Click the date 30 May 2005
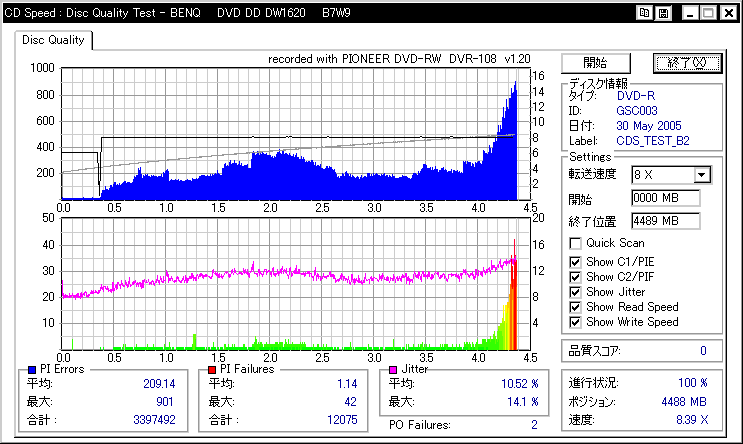Image resolution: width=743 pixels, height=444 pixels. (x=648, y=126)
